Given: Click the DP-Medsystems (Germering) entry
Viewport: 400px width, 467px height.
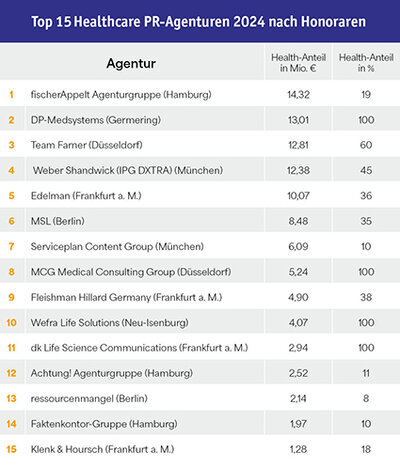Looking at the screenshot, I should click(x=96, y=120).
